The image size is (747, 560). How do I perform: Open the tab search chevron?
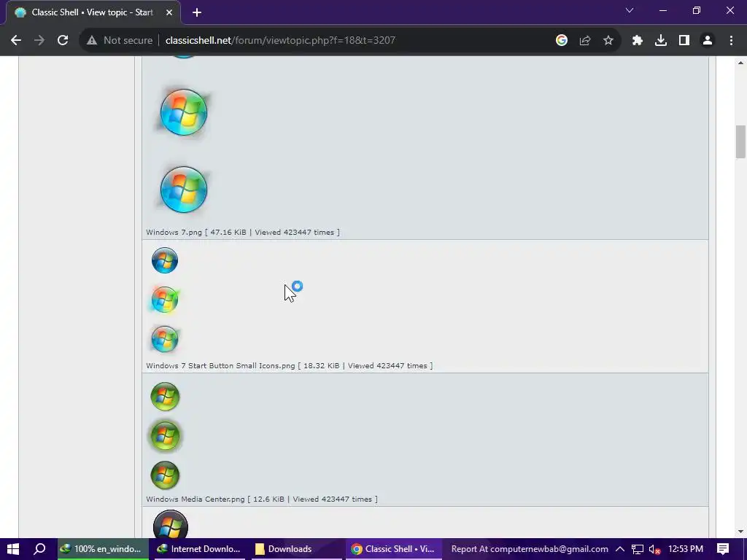630,10
